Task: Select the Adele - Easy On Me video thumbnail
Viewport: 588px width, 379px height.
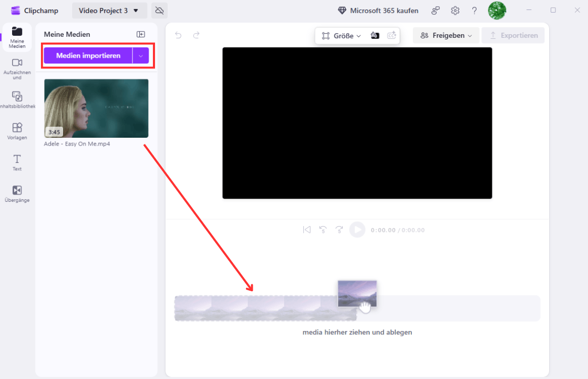Action: [x=96, y=108]
